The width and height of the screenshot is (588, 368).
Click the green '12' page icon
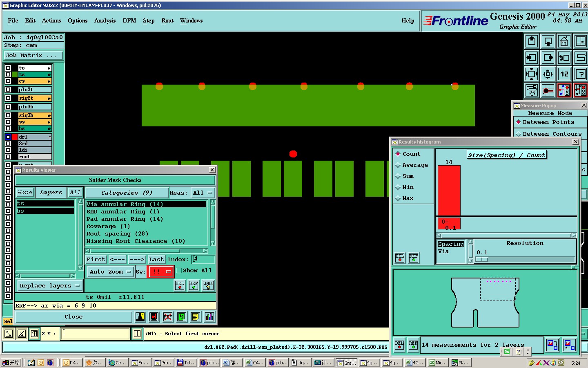click(182, 317)
